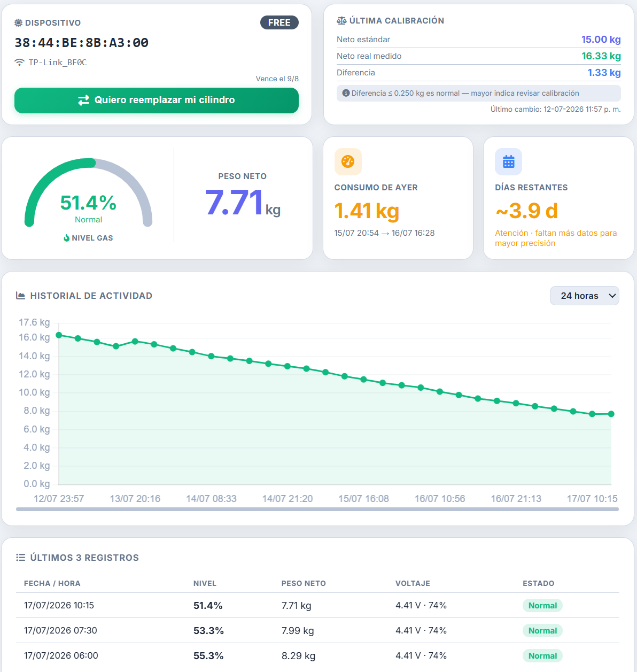This screenshot has height=672, width=637.
Task: Click the PESO NETO value 7.71 kg
Action: pos(243,203)
